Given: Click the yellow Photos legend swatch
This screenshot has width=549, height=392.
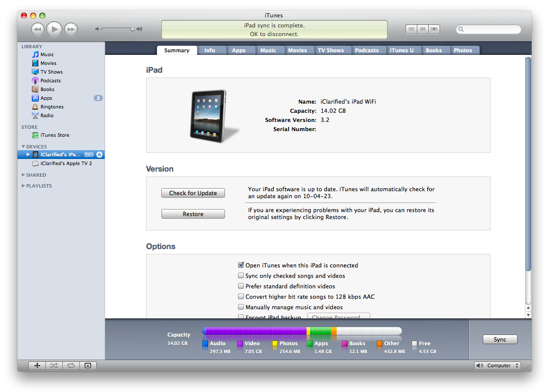Looking at the screenshot, I should [x=275, y=344].
